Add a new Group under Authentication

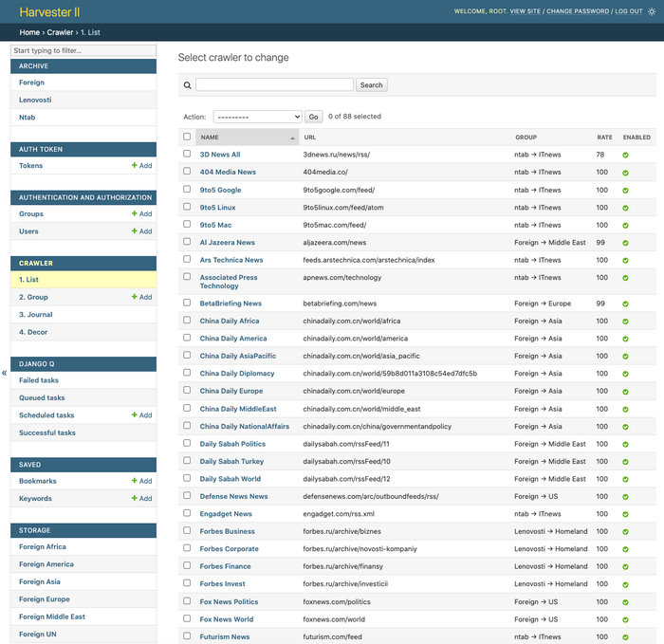point(141,213)
